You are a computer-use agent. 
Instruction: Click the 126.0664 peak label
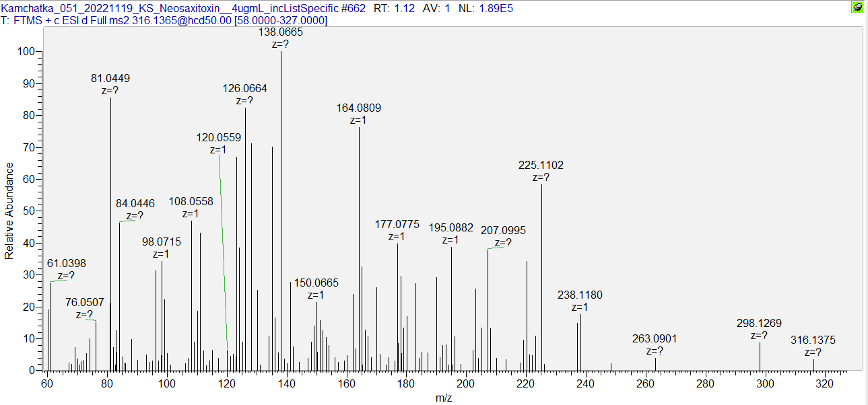tap(245, 88)
